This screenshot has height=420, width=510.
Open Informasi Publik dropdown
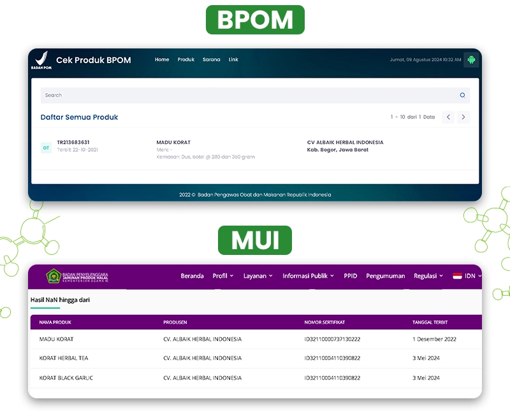pyautogui.click(x=308, y=276)
